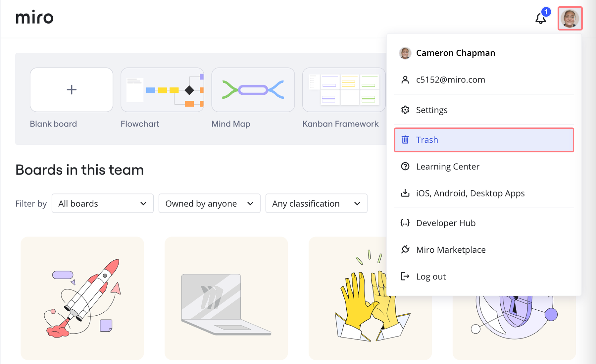This screenshot has height=364, width=596.
Task: Click the profile avatar in the header
Action: pyautogui.click(x=570, y=19)
